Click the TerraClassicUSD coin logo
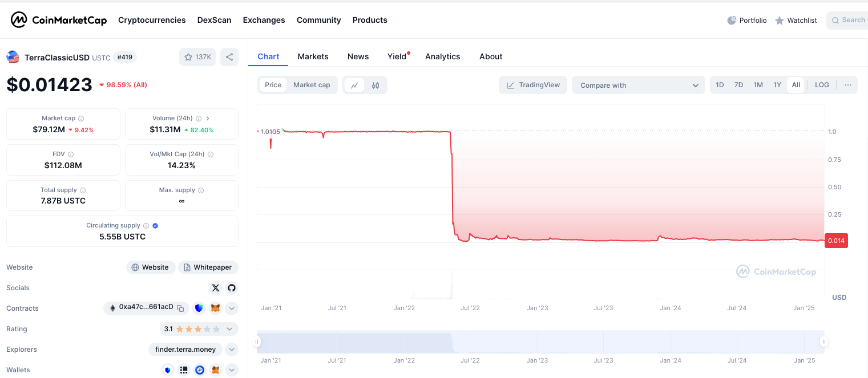 click(x=13, y=57)
